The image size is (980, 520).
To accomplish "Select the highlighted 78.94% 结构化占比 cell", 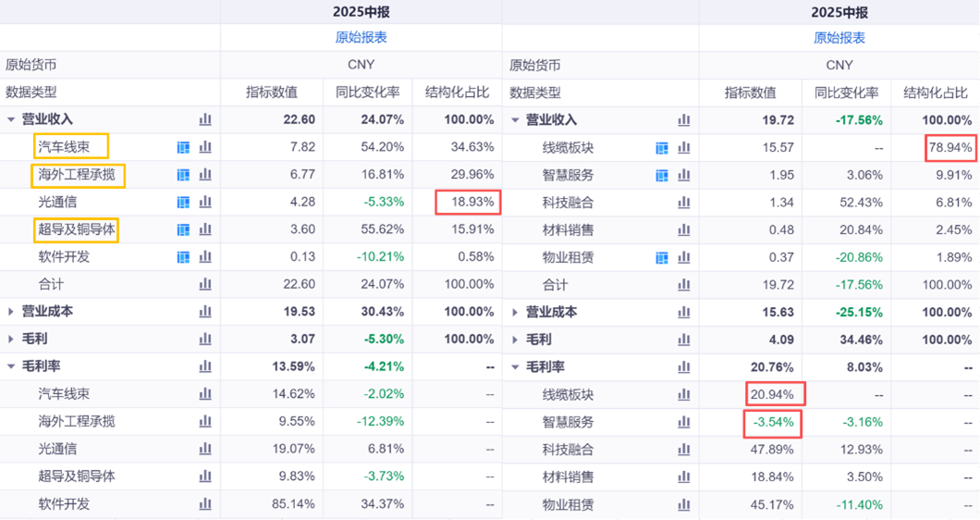I will click(x=949, y=147).
